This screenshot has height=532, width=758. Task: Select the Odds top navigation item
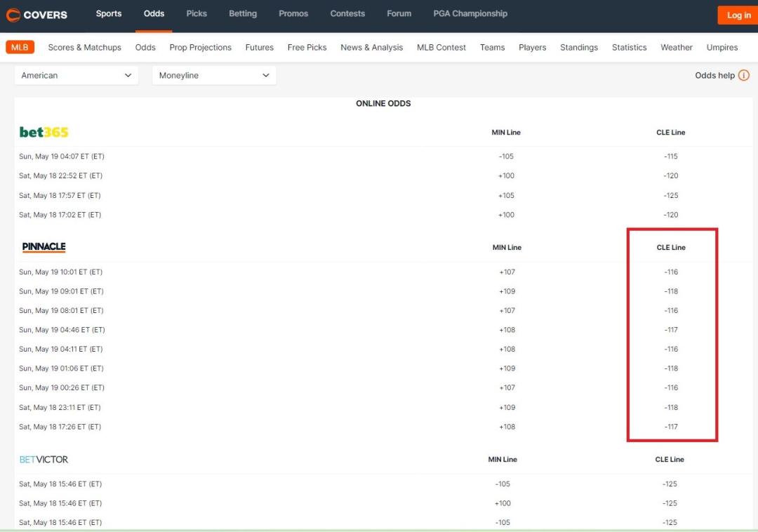(x=154, y=13)
